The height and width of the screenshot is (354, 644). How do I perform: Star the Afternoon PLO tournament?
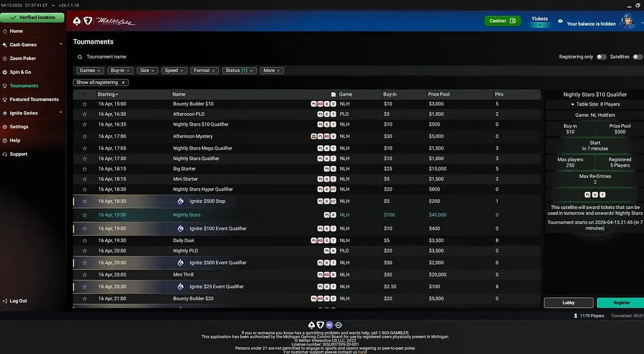(85, 114)
